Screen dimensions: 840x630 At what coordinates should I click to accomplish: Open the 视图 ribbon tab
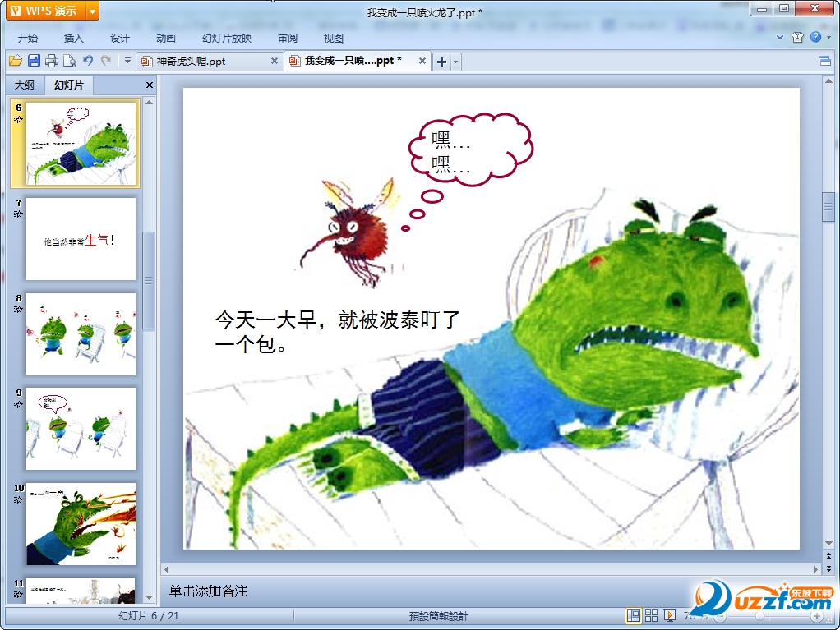tap(333, 38)
